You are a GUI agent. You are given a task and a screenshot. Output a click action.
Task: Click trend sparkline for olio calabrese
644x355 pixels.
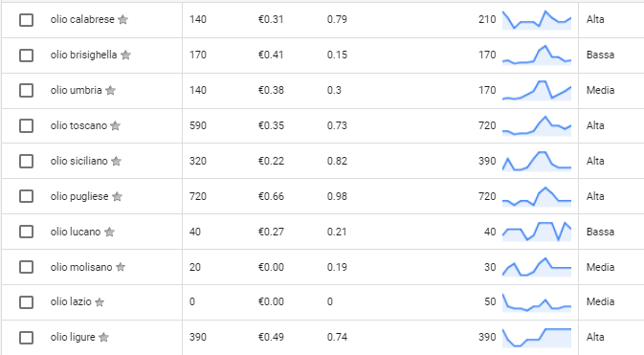click(x=537, y=20)
